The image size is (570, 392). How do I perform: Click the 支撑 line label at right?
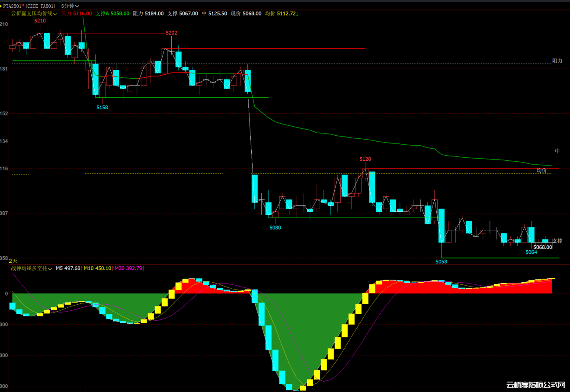point(557,241)
